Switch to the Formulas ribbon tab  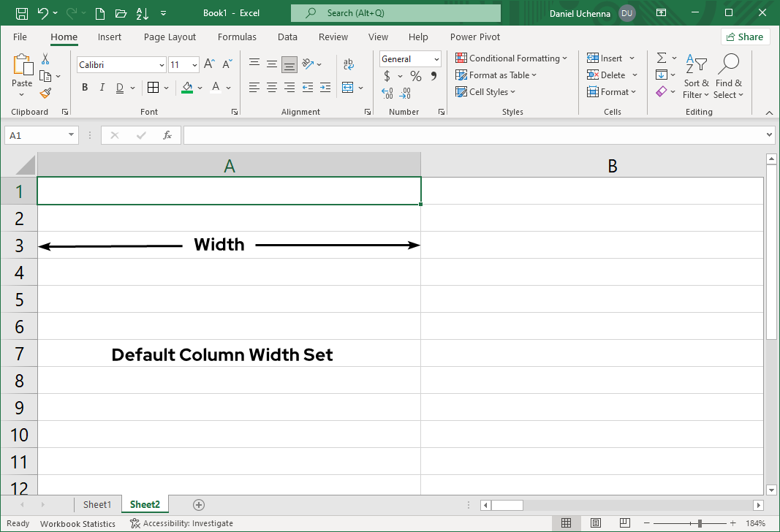[x=237, y=37]
